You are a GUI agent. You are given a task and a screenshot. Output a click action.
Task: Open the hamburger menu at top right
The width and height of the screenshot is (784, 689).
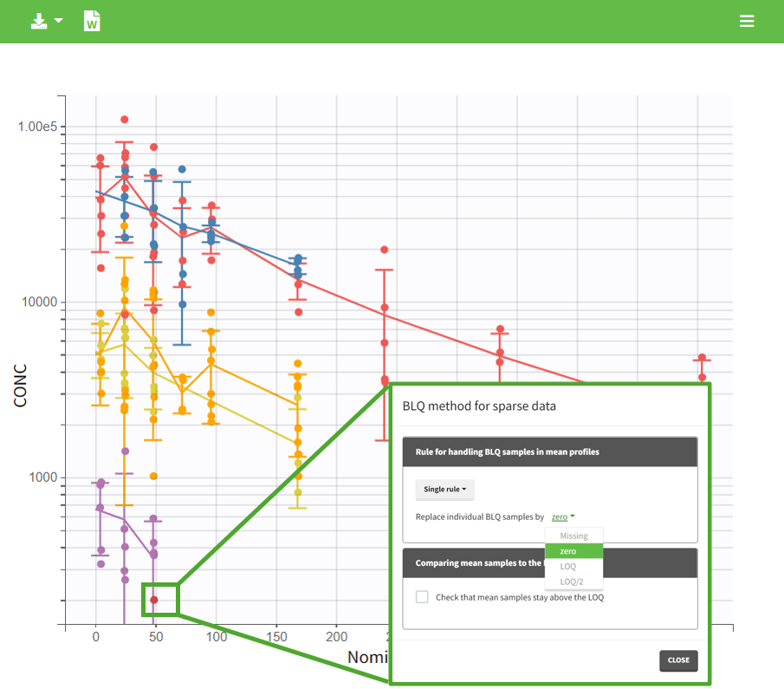(747, 22)
